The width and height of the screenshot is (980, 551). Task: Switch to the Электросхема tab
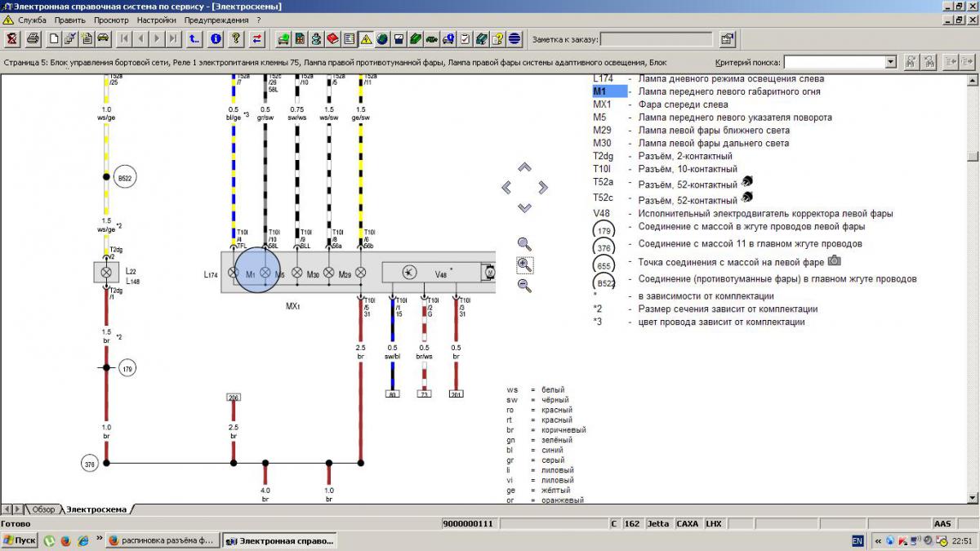96,509
